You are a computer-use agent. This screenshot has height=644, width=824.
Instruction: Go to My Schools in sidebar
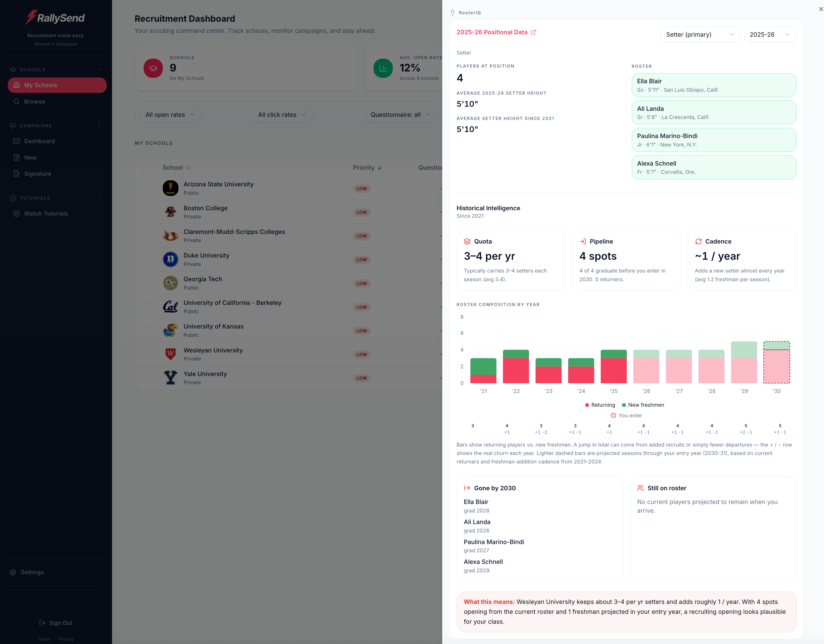(57, 85)
